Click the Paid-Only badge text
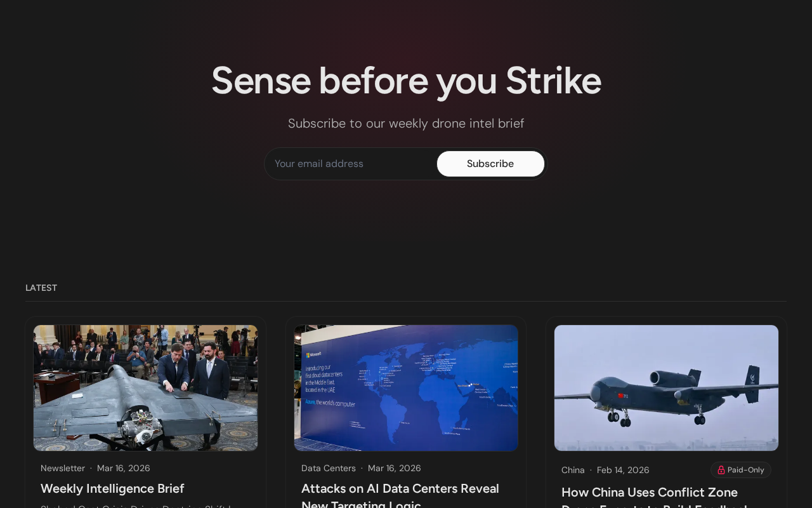 click(x=746, y=470)
